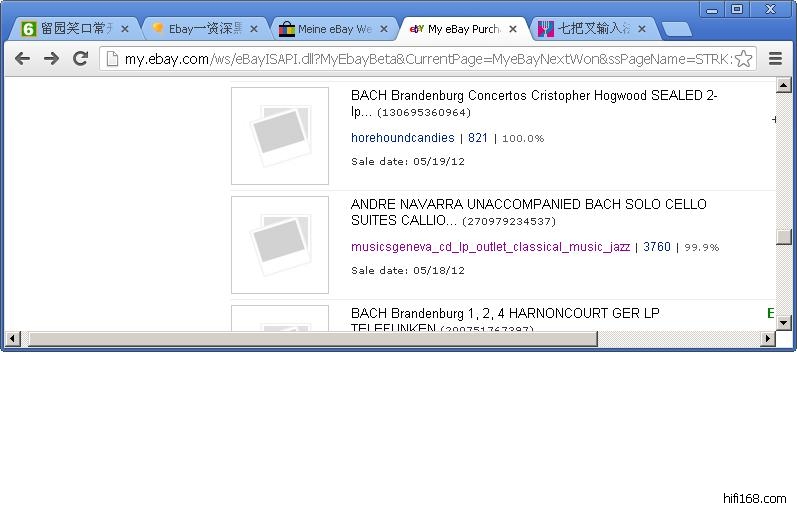Open seller horehoundcandies profile link
The height and width of the screenshot is (512, 797).
click(x=402, y=138)
